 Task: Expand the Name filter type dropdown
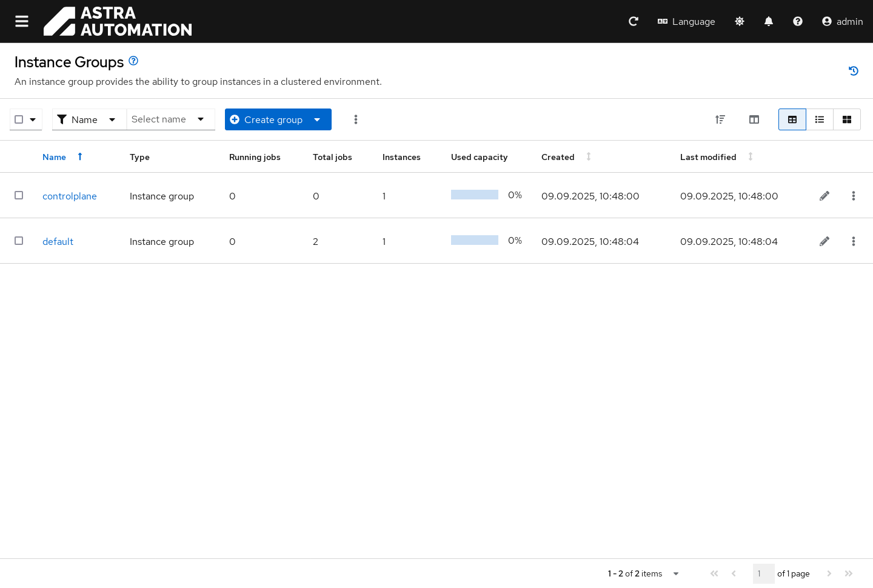point(89,119)
